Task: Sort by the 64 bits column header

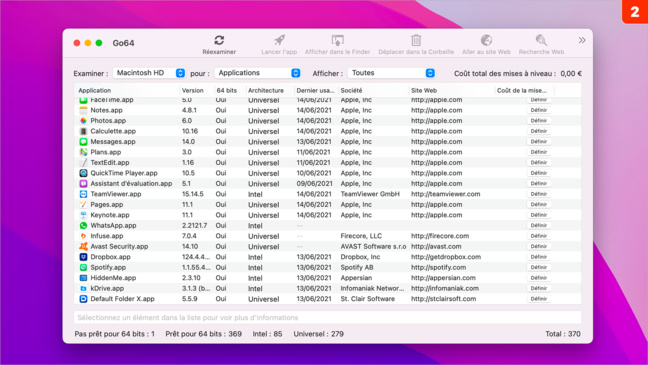Action: pyautogui.click(x=226, y=90)
